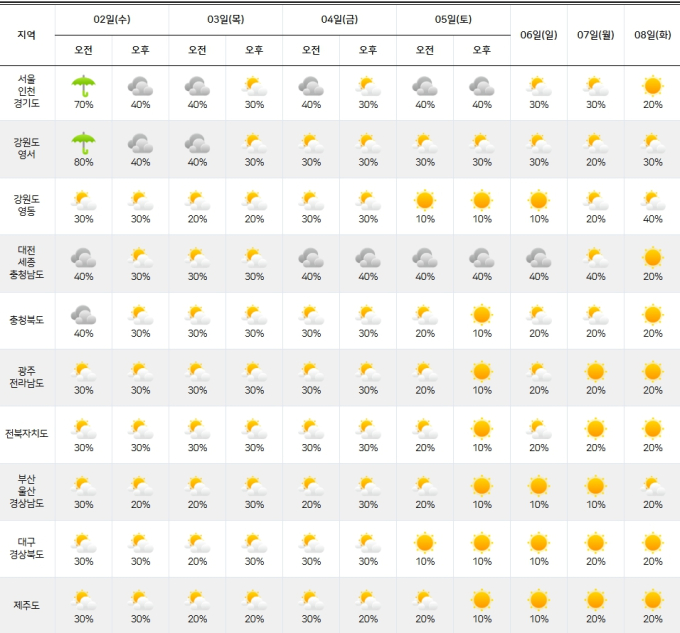680x633 pixels.
Task: Click the 20% value for 강원도 영서 07일(월)
Action: pos(595,162)
